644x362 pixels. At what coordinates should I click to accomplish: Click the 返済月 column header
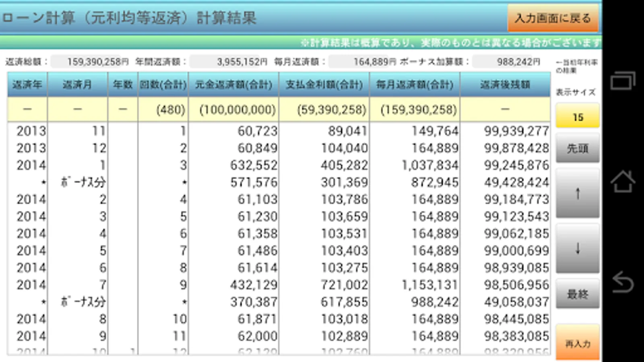coord(77,84)
